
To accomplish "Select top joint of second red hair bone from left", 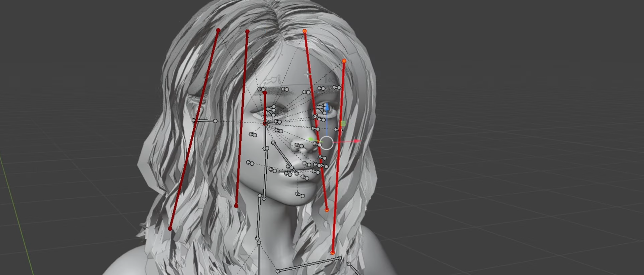I will click(248, 32).
